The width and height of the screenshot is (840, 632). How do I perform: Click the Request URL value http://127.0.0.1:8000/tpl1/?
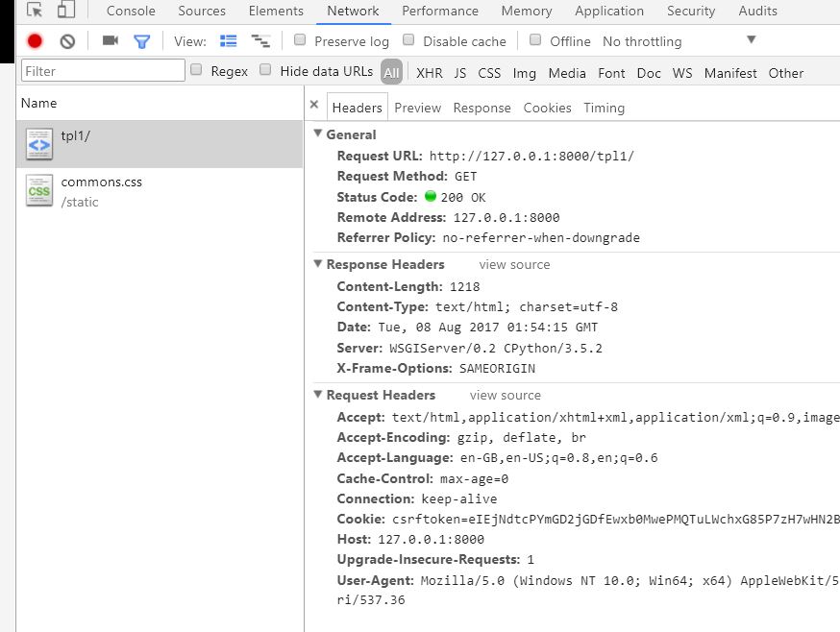(531, 157)
